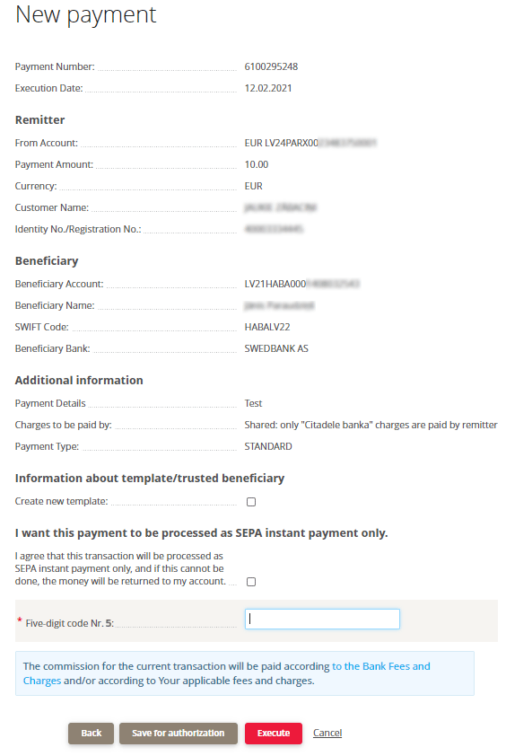Click the beneficiary account LV21HABA value
This screenshot has width=532, height=756.
302,284
